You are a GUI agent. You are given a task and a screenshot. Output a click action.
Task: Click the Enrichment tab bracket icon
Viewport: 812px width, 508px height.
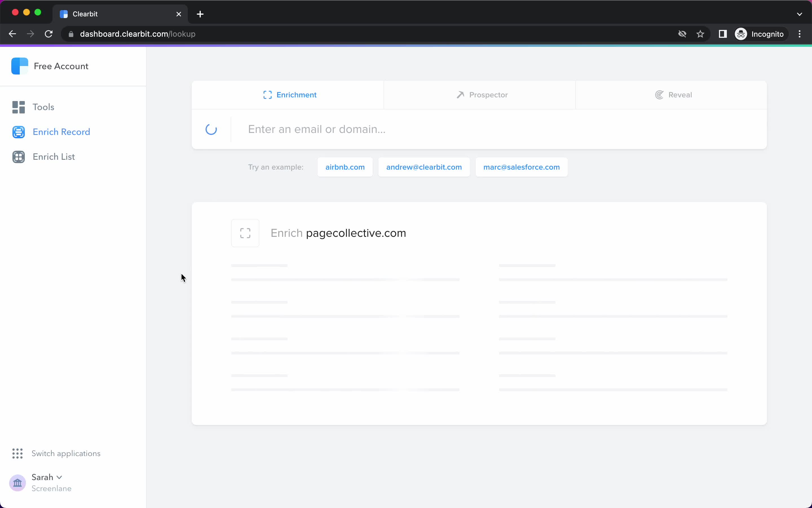tap(267, 95)
